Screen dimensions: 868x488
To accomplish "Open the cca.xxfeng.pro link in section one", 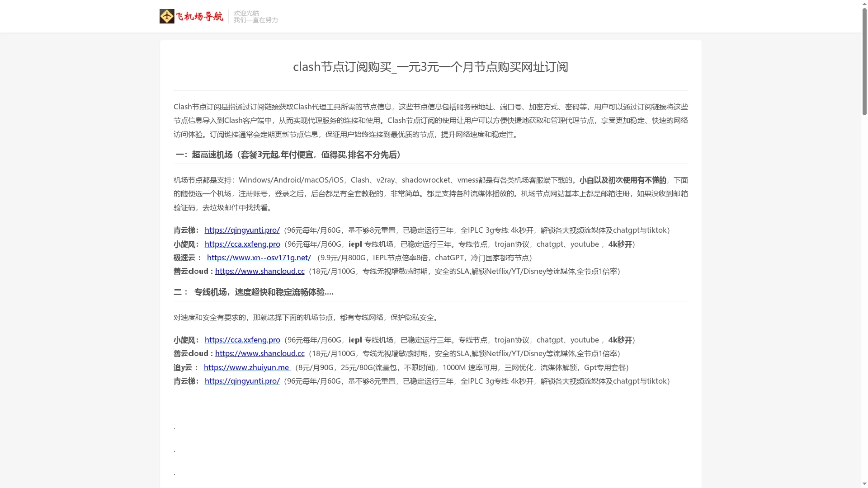I will click(x=242, y=244).
